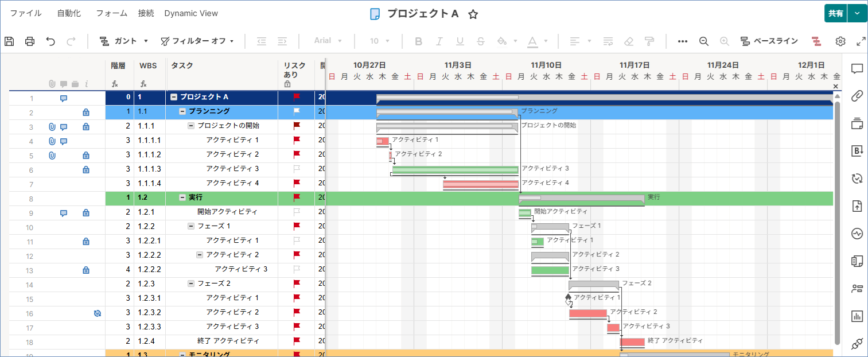
Task: Favorite the sheet with star icon
Action: click(473, 14)
